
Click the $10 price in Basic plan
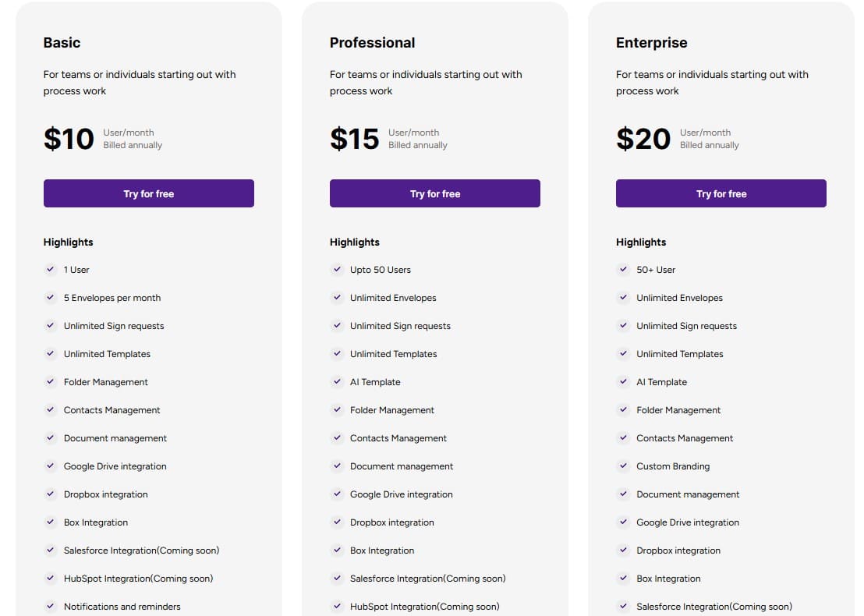pyautogui.click(x=69, y=138)
